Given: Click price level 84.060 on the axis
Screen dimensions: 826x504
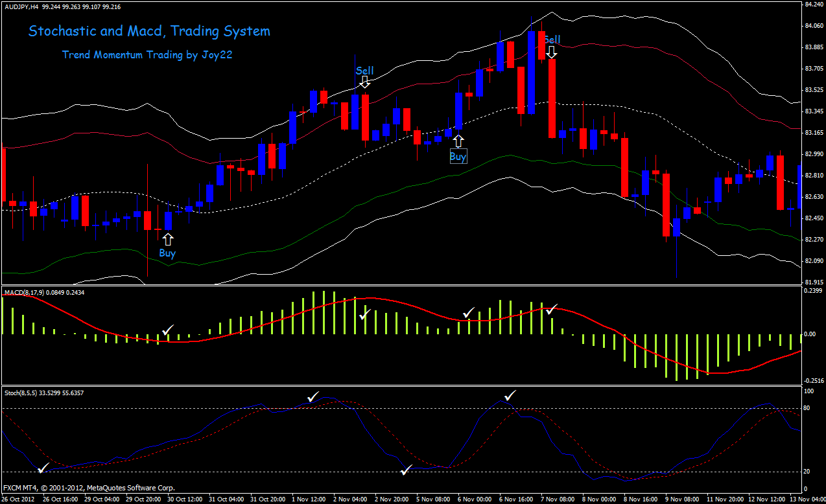Looking at the screenshot, I should pyautogui.click(x=813, y=26).
